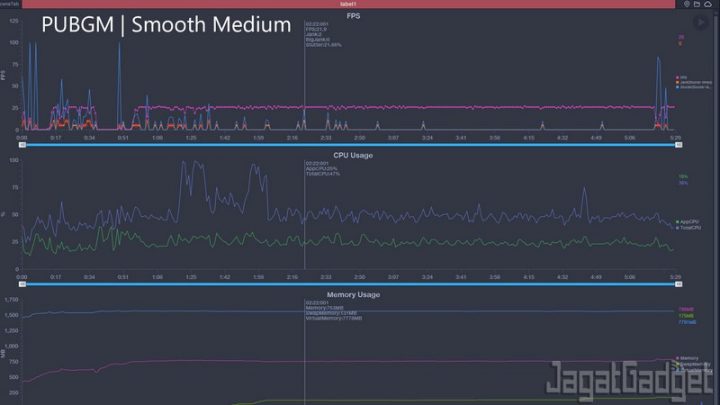Toggle the AppCPU legend entry

point(687,222)
